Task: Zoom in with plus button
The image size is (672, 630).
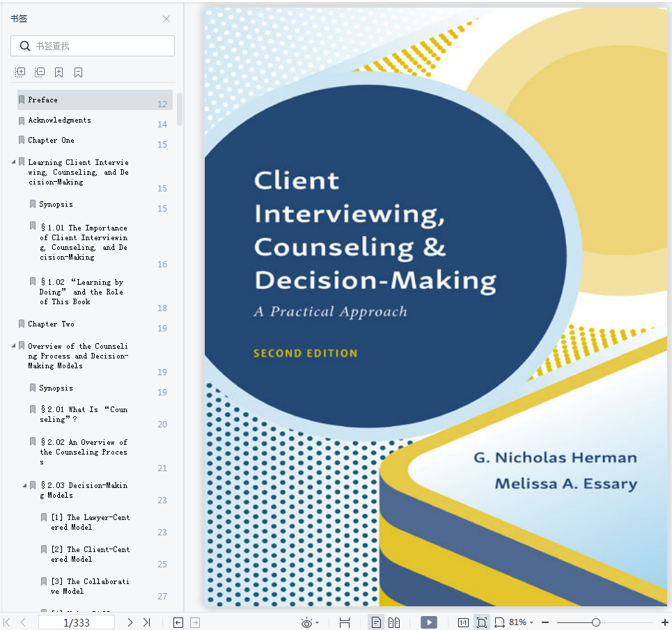Action: 665,622
